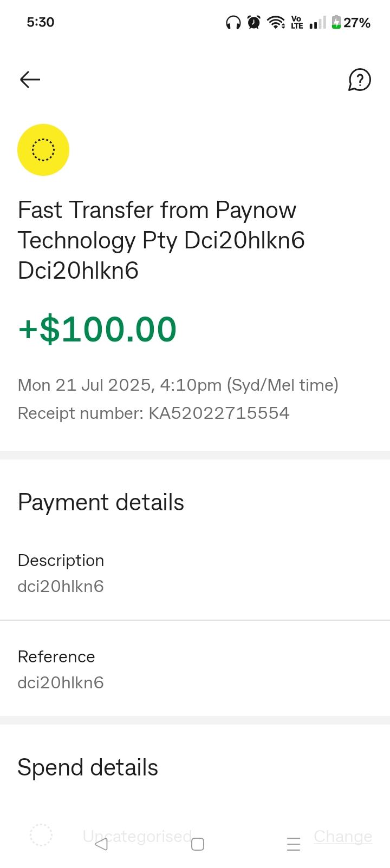Tap the Wi-Fi status icon

point(276,23)
